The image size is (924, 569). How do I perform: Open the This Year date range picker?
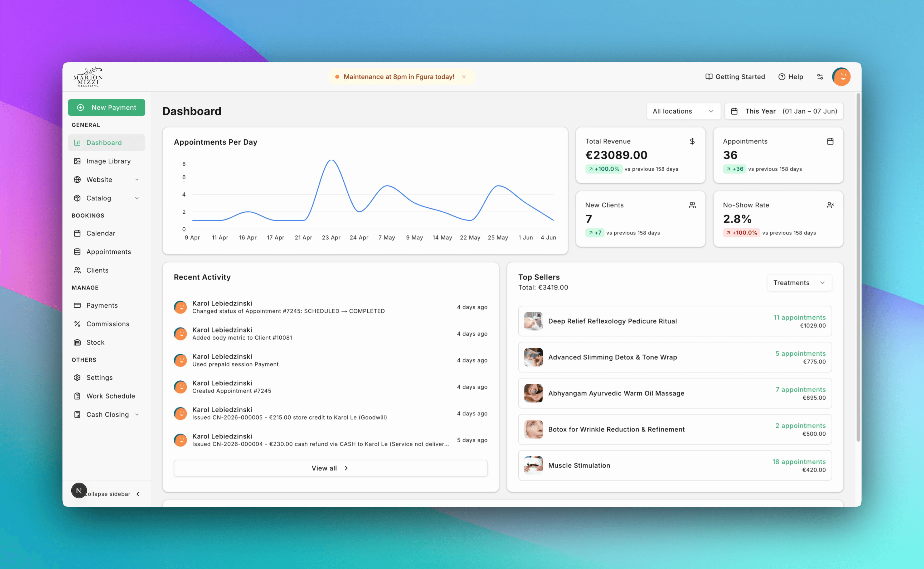pos(784,111)
